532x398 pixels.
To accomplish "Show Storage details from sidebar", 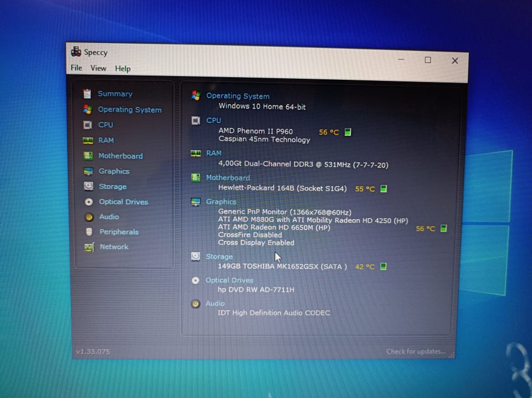I will [x=112, y=186].
